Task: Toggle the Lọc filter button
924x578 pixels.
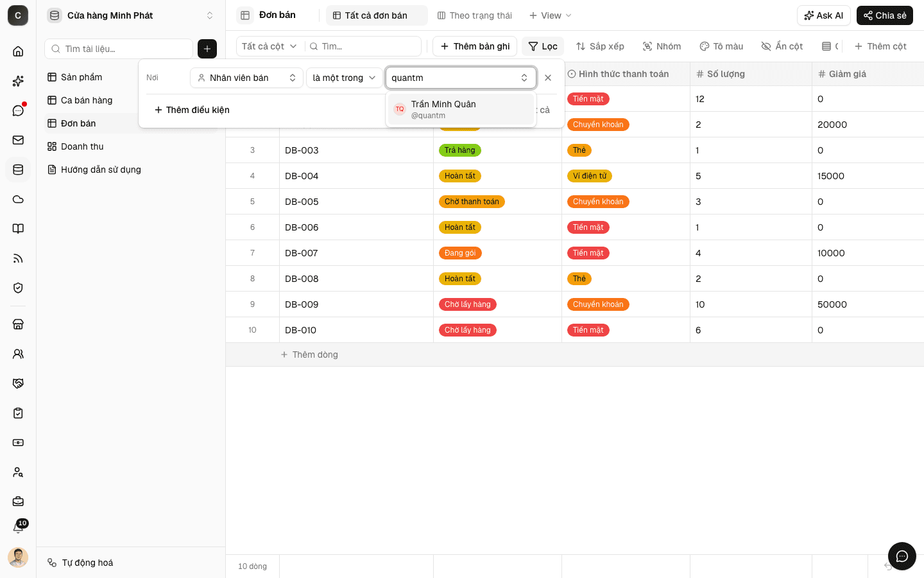Action: [x=543, y=46]
